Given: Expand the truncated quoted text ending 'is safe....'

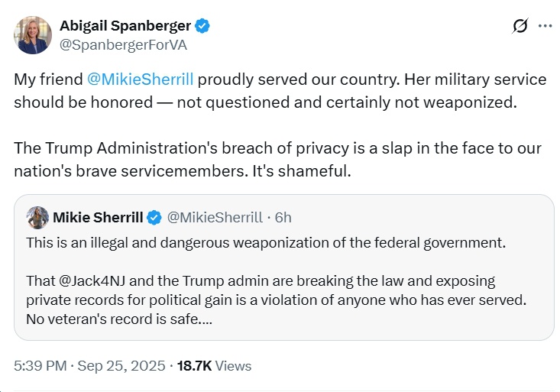Looking at the screenshot, I should pyautogui.click(x=119, y=319).
